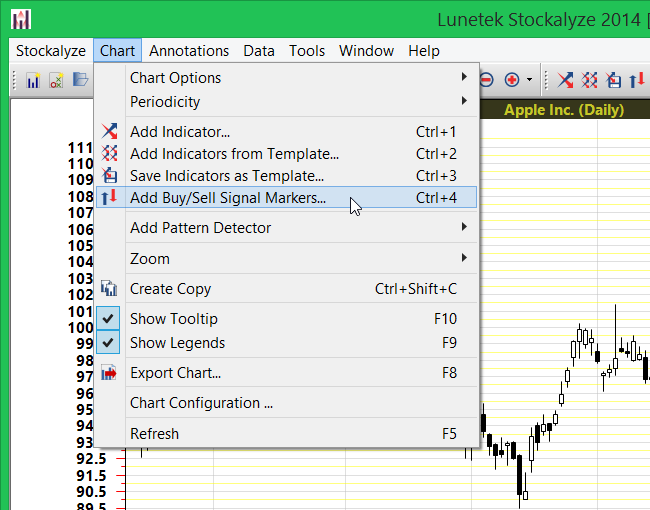Toggle the Show Tooltip checkmark option
This screenshot has height=510, width=650.
click(173, 319)
